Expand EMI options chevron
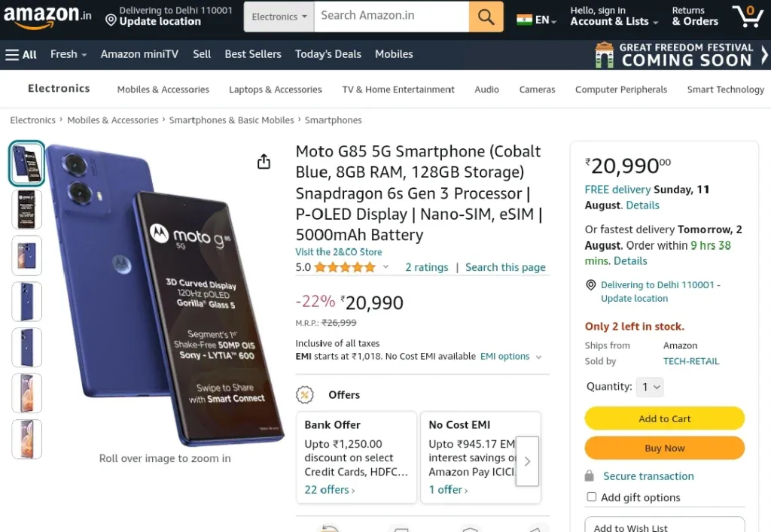Viewport: 771px width, 532px height. click(539, 357)
